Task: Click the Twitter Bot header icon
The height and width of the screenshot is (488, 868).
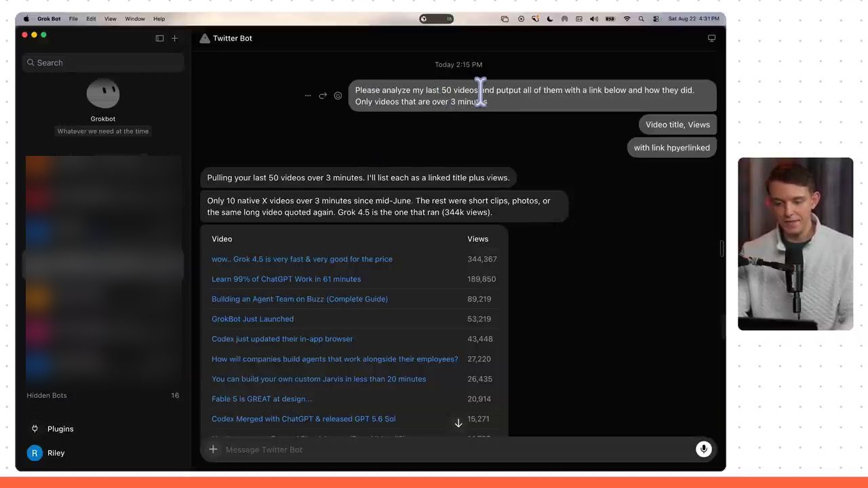Action: (x=205, y=39)
